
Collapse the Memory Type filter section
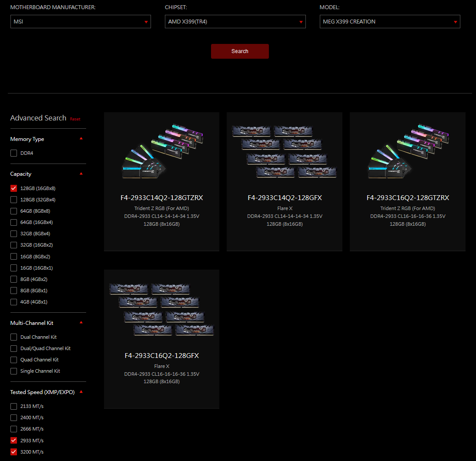pyautogui.click(x=81, y=139)
